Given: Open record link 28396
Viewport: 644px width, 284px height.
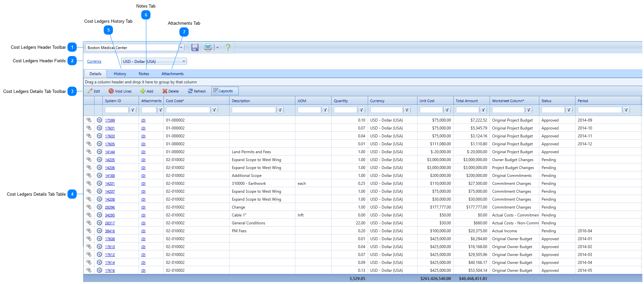Looking at the screenshot, I should 110,207.
